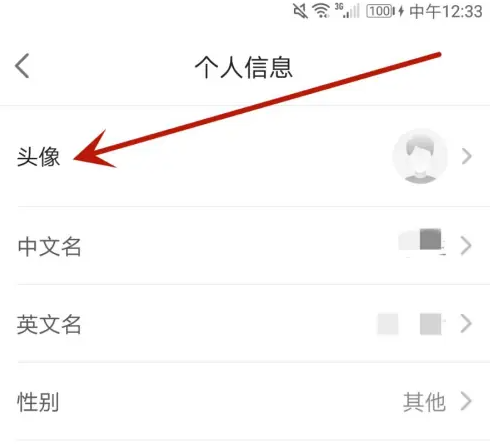Tap the Wi-Fi status icon
The image size is (490, 444).
coord(321,10)
